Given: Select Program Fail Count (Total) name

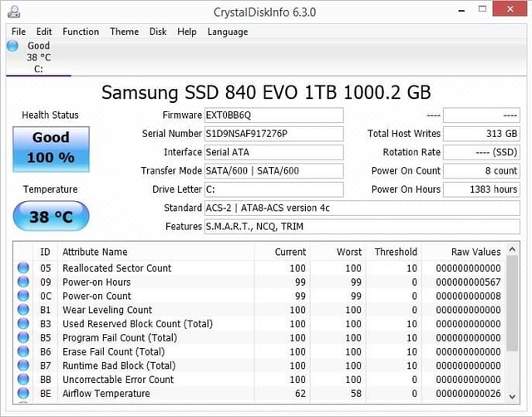Looking at the screenshot, I should click(x=120, y=337).
